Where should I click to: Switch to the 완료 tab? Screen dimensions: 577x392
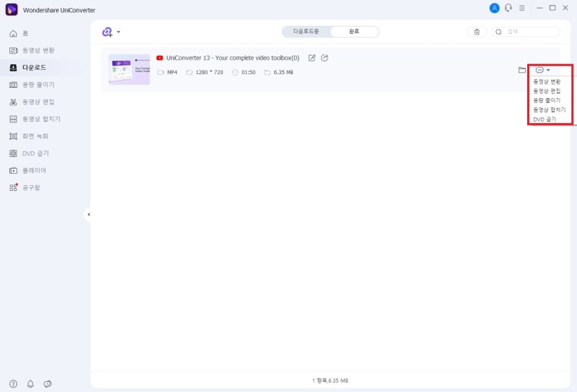pos(354,32)
